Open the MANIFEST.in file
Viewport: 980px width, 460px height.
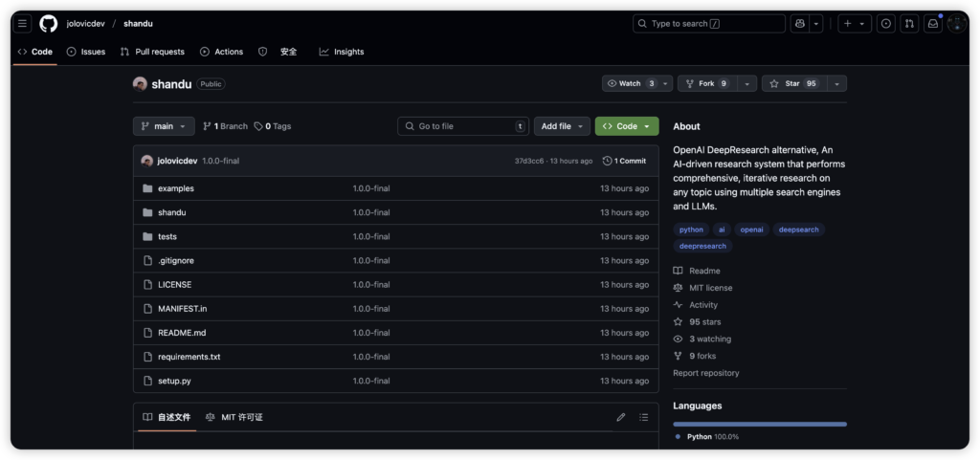point(183,308)
